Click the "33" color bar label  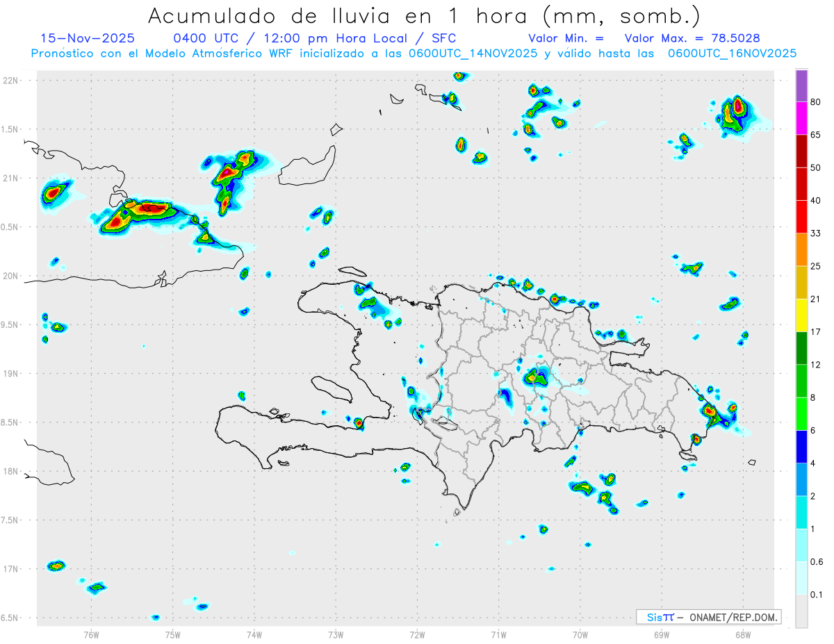(x=816, y=233)
